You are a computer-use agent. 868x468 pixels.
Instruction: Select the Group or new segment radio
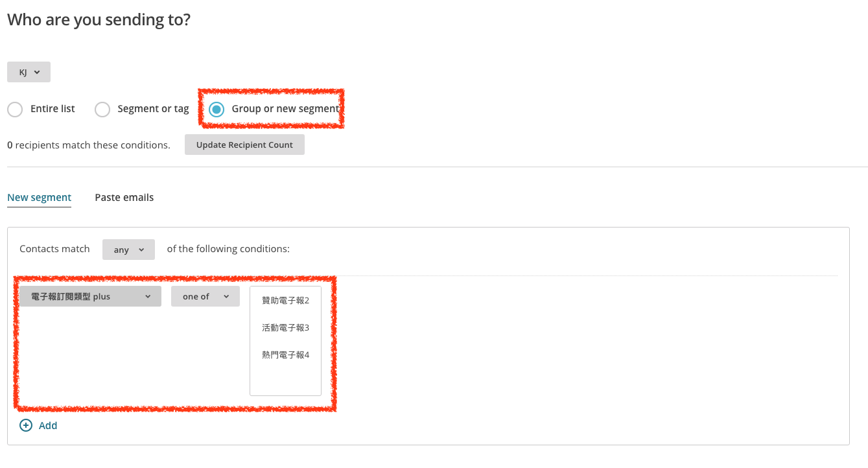(x=217, y=110)
